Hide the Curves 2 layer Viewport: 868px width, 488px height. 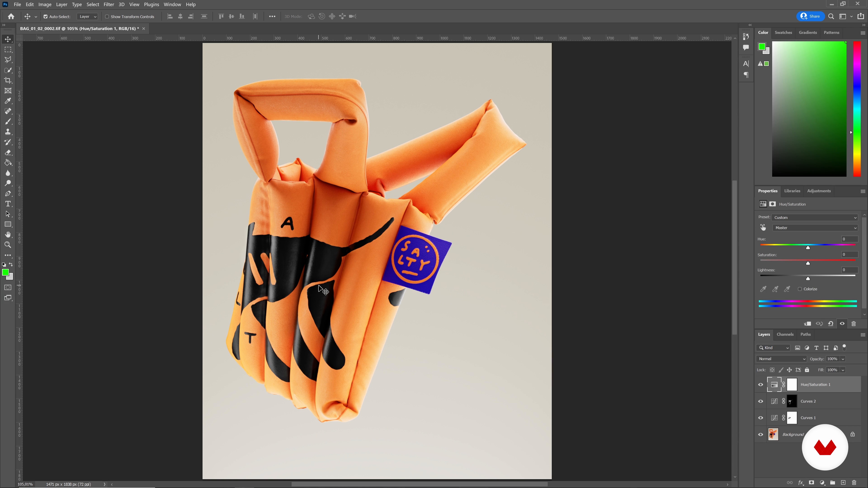coord(760,401)
